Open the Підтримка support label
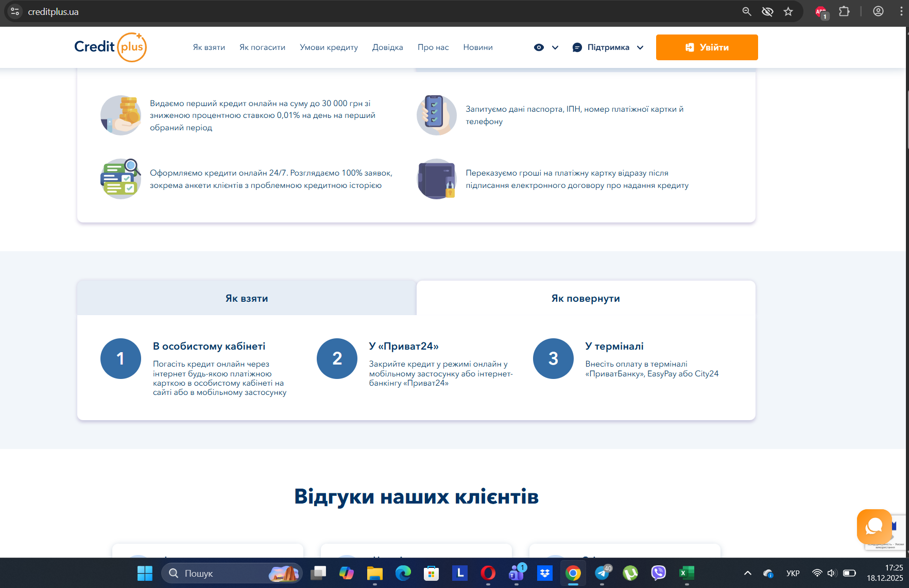 coord(608,47)
